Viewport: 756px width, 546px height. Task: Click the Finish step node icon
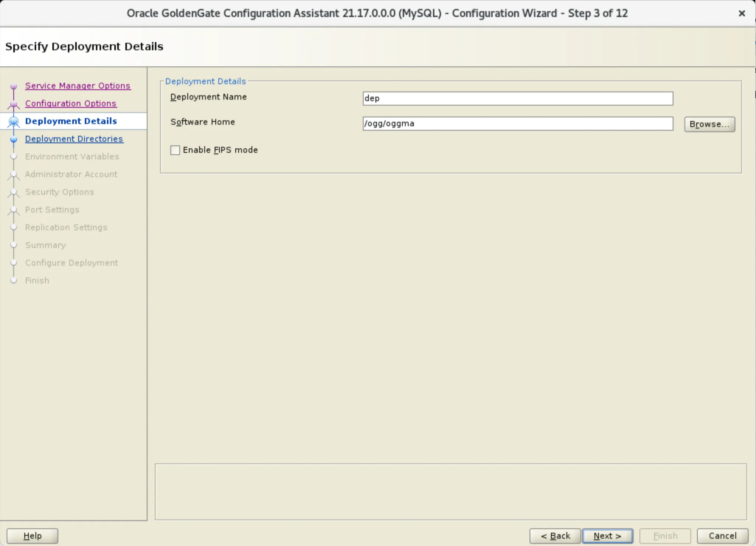coord(14,280)
